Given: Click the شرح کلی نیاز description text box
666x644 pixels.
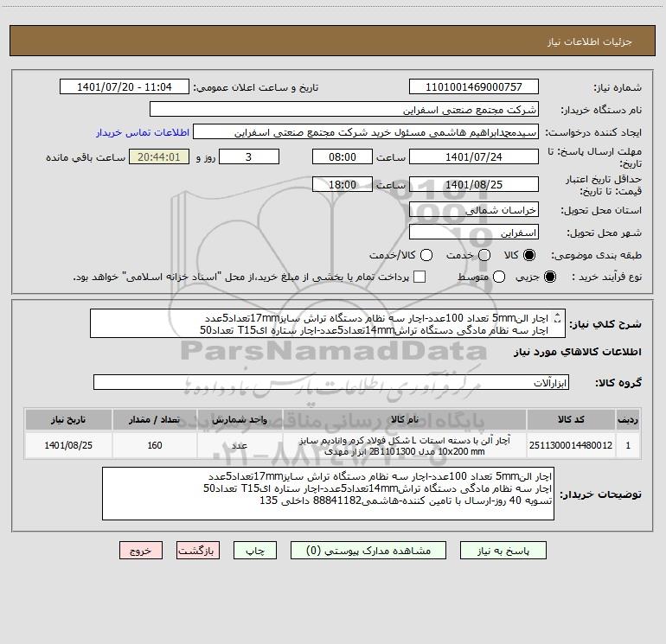Looking at the screenshot, I should coord(328,323).
